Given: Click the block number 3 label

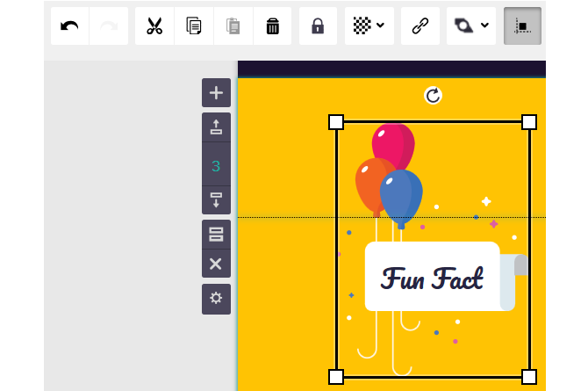Looking at the screenshot, I should coord(217,164).
